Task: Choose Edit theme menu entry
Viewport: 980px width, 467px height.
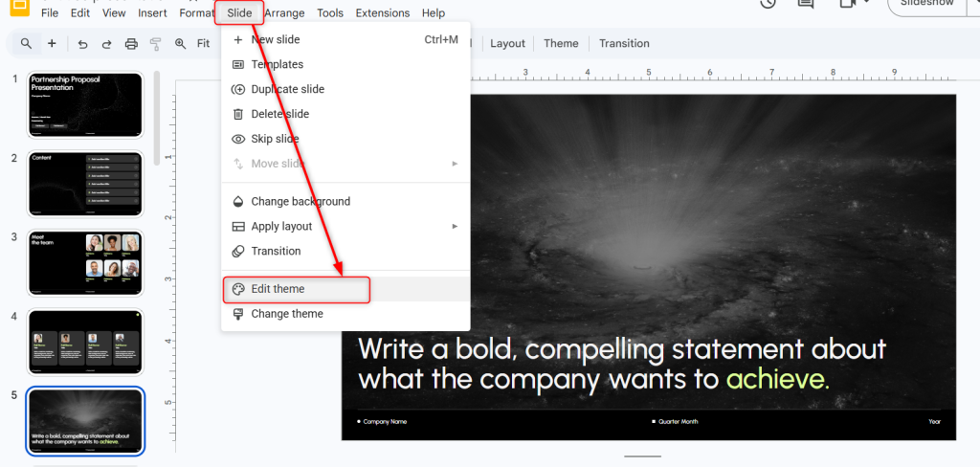Action: (x=345, y=289)
